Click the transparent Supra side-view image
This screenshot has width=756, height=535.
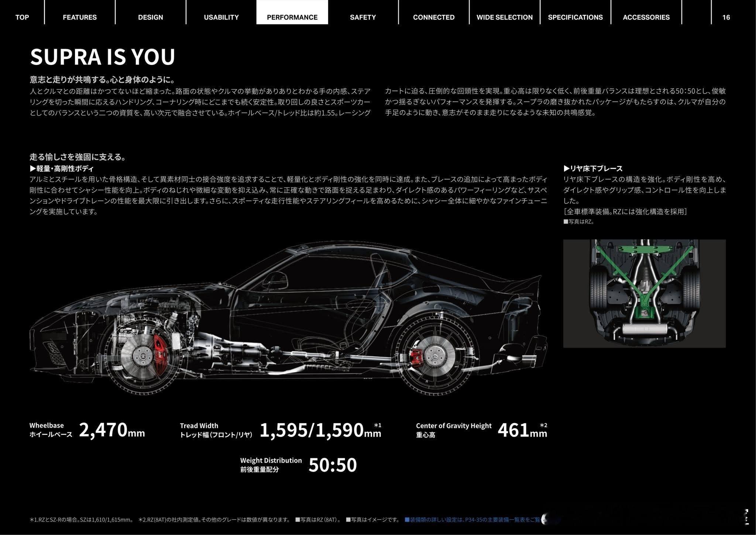coord(288,318)
